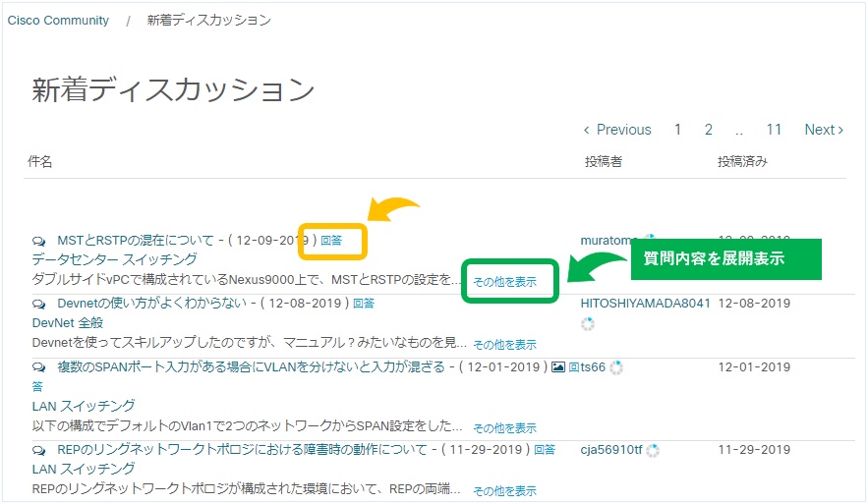Go to the Next page
Image resolution: width=868 pixels, height=504 pixels.
[x=824, y=130]
